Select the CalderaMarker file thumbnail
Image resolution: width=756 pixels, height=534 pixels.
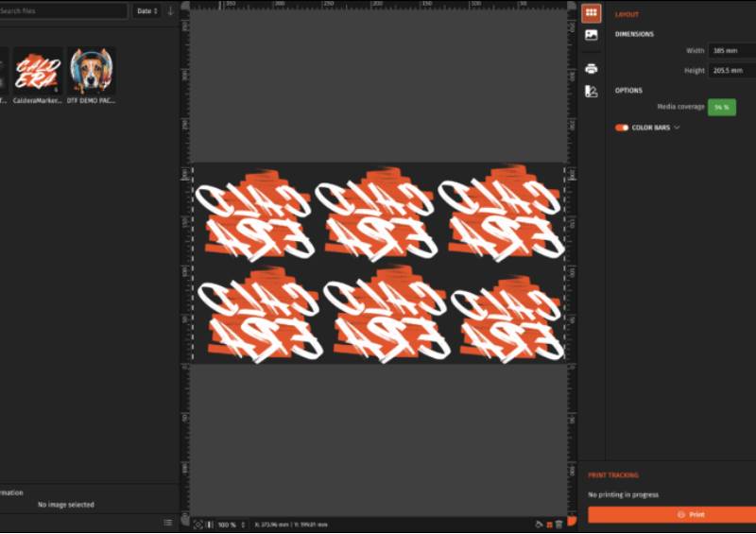click(x=38, y=72)
